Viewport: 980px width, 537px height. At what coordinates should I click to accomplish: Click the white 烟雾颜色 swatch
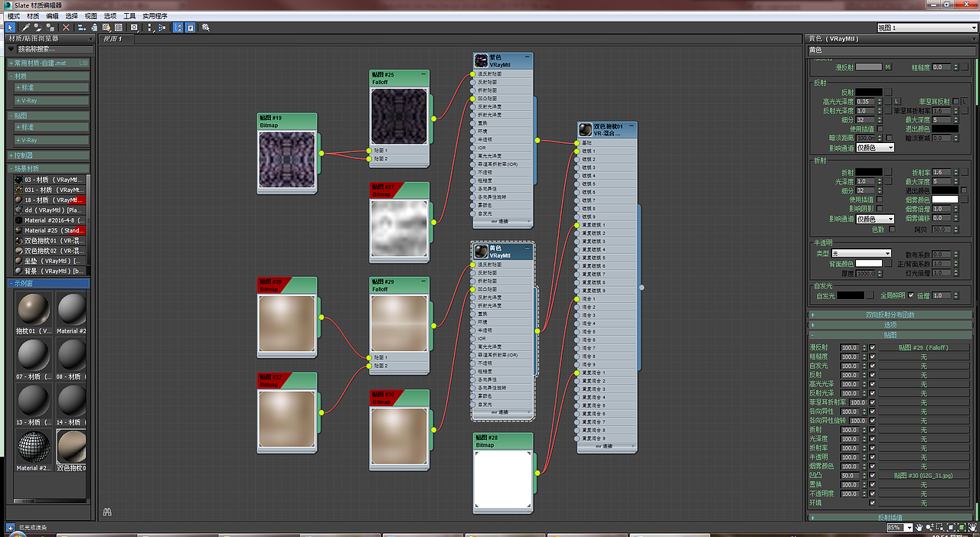pos(945,200)
